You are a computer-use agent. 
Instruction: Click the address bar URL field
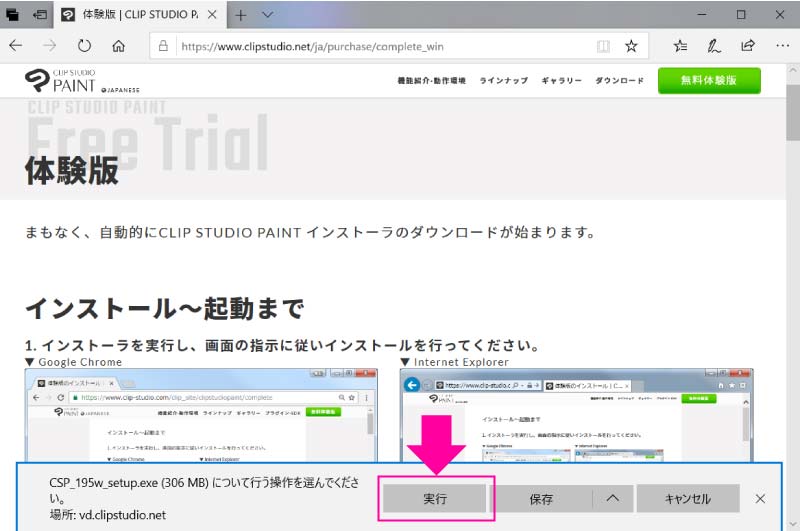[x=380, y=46]
